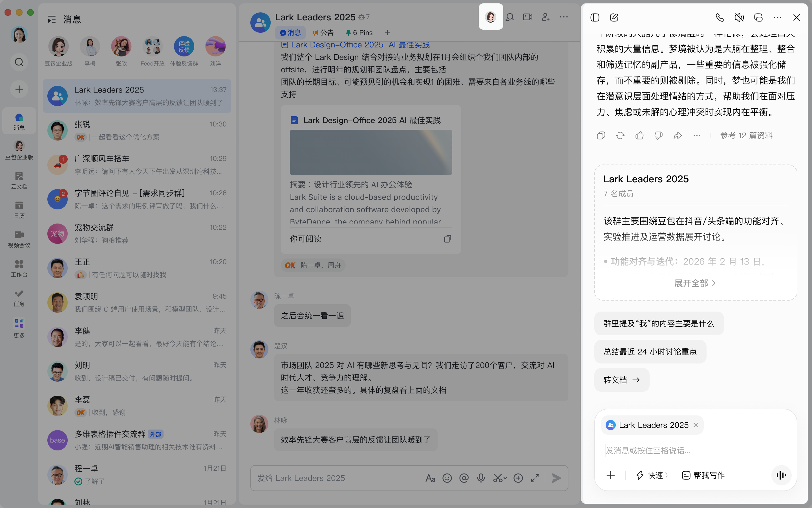Click the circled plus attachment icon
This screenshot has width=812, height=508.
[x=518, y=478]
